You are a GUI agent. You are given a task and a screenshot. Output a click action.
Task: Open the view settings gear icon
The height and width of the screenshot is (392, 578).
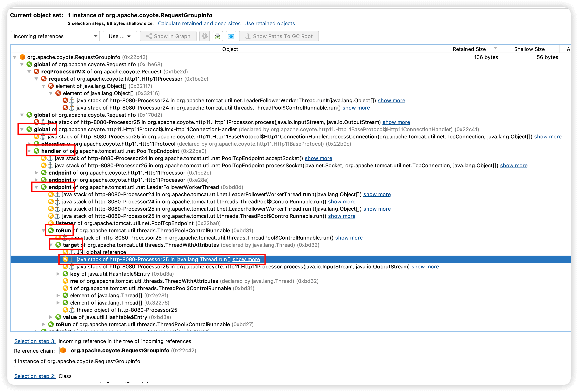click(204, 36)
